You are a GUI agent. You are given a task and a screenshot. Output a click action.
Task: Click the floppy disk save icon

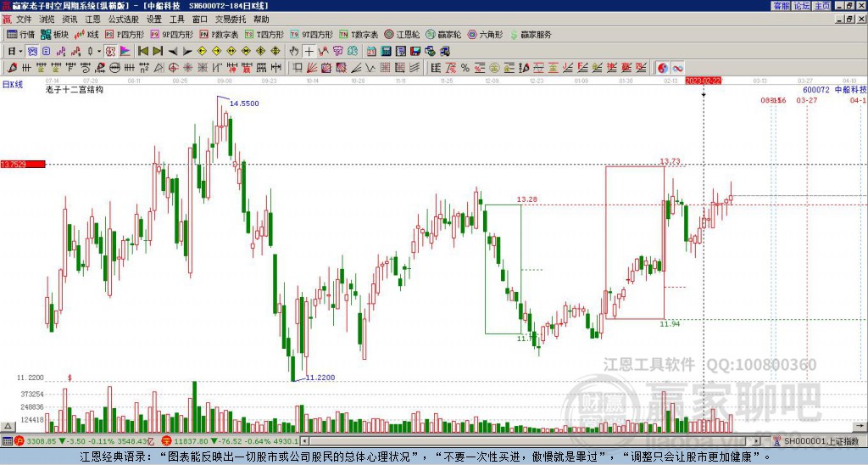click(x=415, y=52)
